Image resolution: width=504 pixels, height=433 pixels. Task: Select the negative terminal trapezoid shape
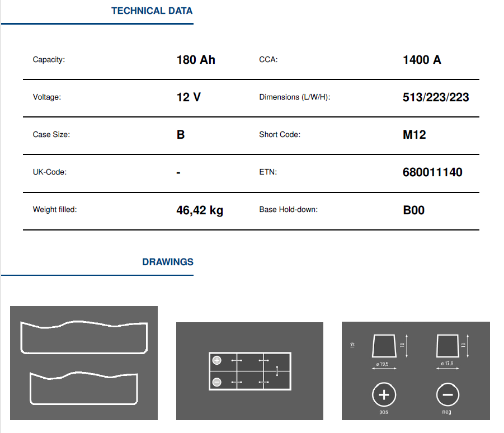tap(448, 346)
